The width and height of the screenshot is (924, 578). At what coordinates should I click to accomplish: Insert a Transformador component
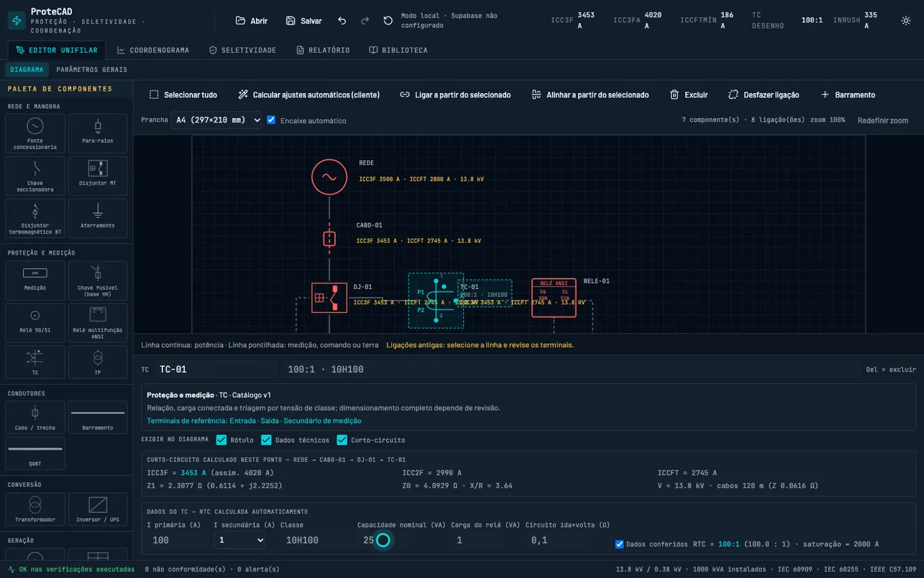pos(35,509)
